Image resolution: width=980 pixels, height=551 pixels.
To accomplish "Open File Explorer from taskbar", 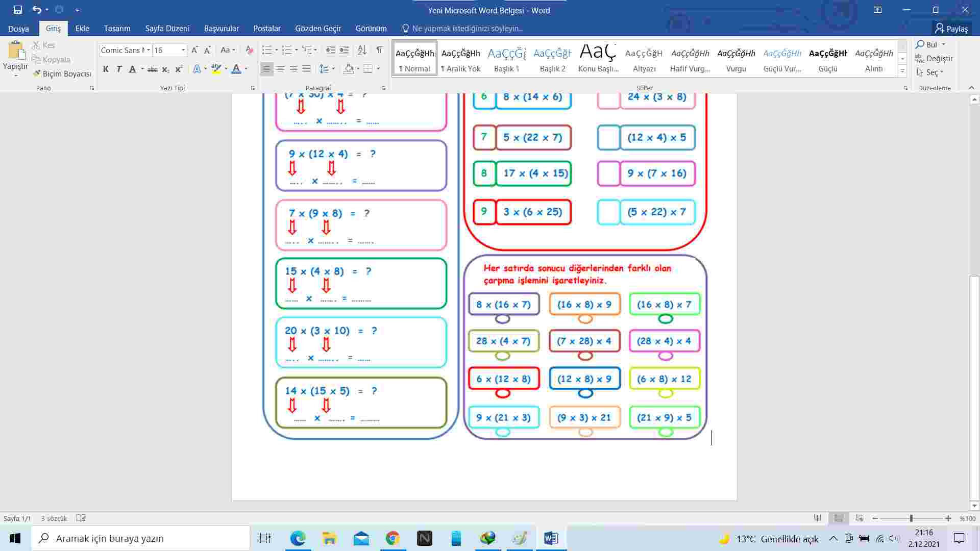I will (329, 538).
